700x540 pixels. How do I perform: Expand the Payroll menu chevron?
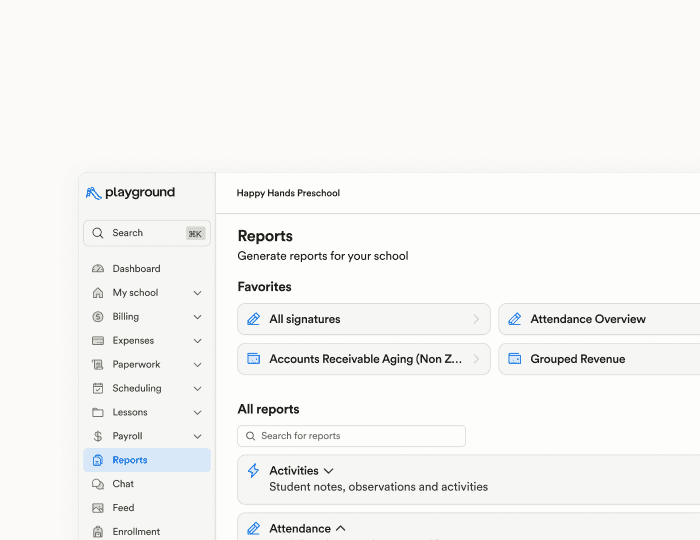pyautogui.click(x=197, y=436)
